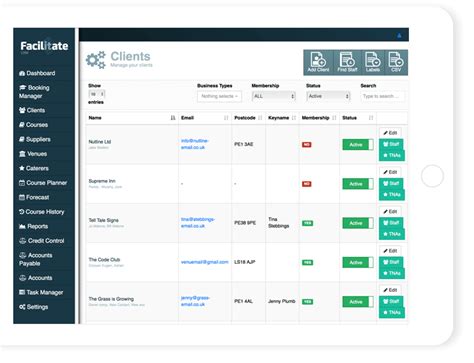This screenshot has width=474, height=363.
Task: Open Staff for Nutline Ltd
Action: (x=391, y=144)
